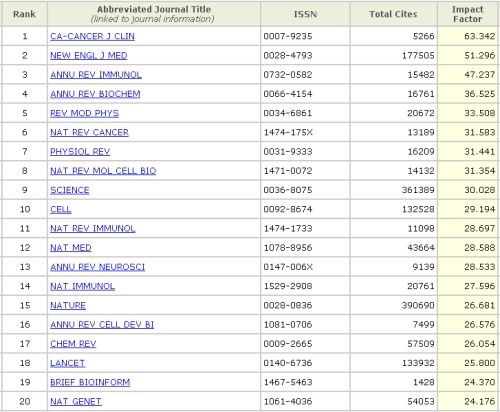This screenshot has width=500, height=412.
Task: Open the REV MOD PHYS journal link
Action: click(x=84, y=113)
